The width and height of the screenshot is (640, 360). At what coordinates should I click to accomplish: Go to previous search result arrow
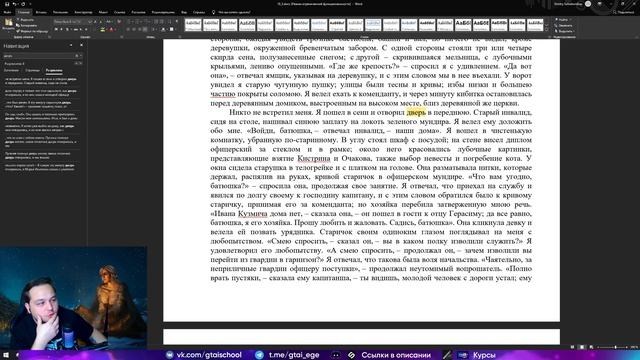click(76, 63)
